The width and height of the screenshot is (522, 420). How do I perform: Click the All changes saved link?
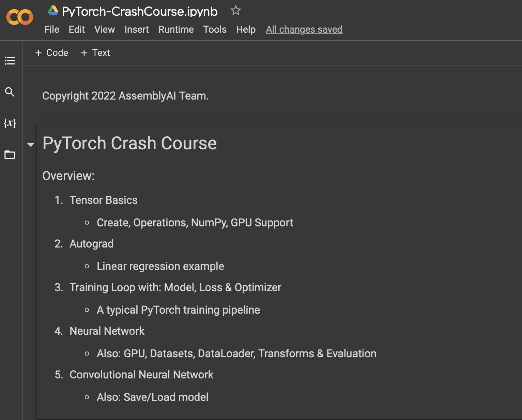coord(304,30)
